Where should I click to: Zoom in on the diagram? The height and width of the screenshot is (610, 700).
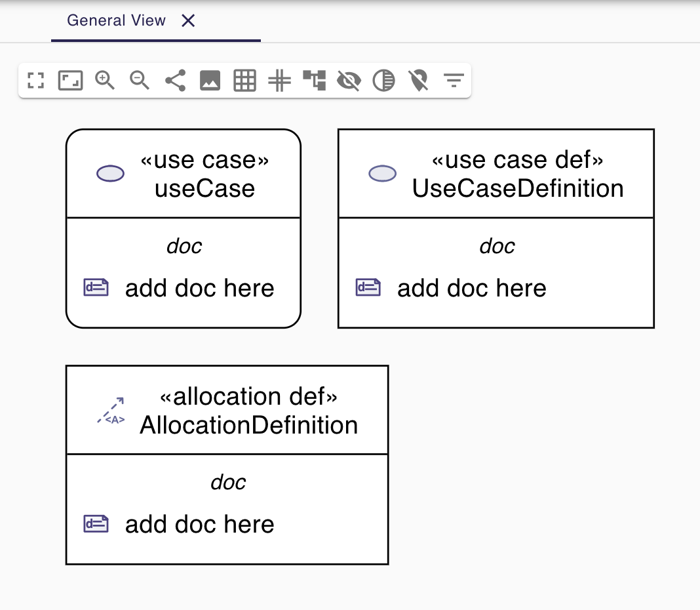105,81
